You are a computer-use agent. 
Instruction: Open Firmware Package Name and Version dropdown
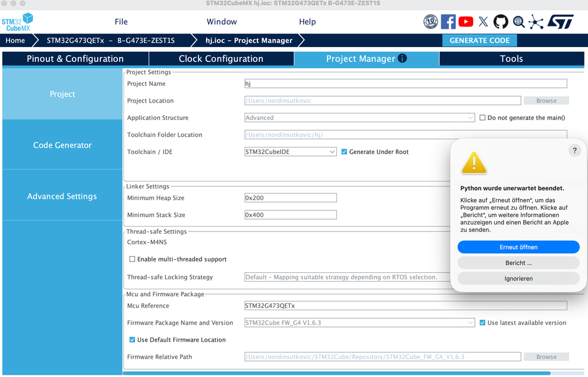coord(359,323)
